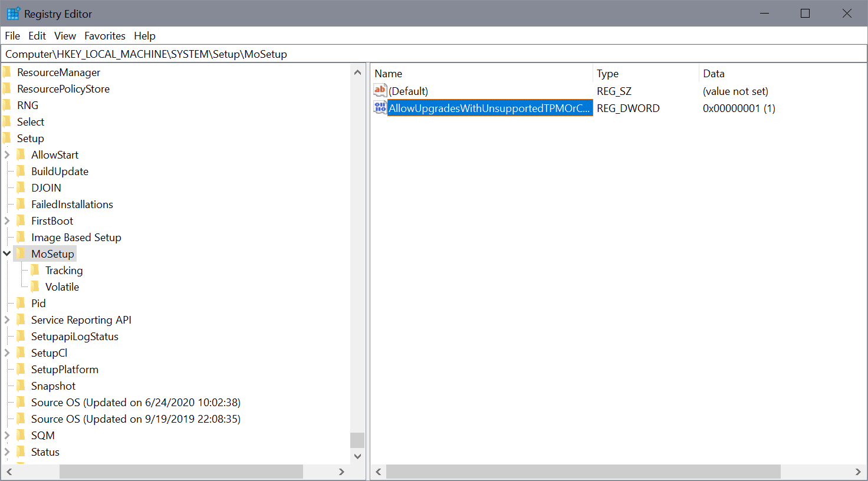
Task: Click the DJOIN folder icon
Action: pyautogui.click(x=21, y=188)
